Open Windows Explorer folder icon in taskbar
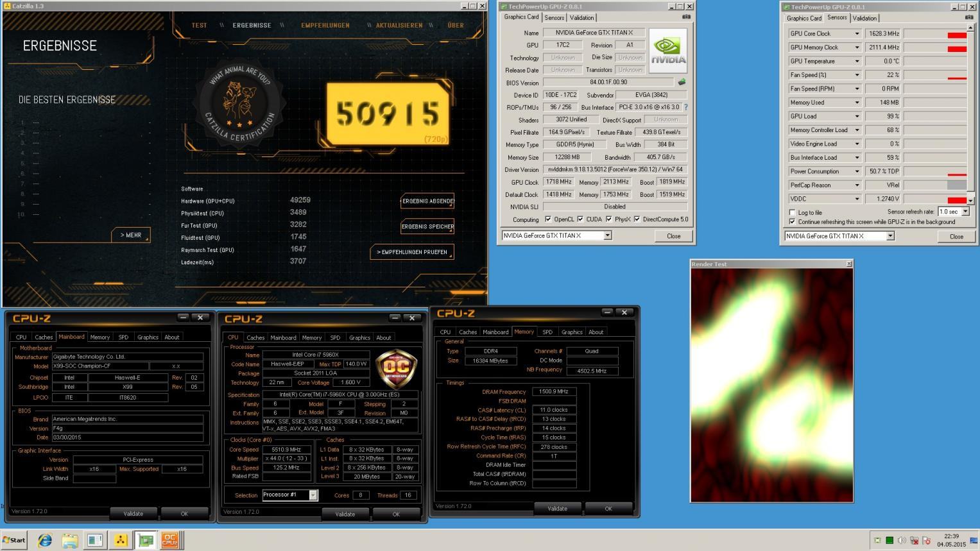Screen dimensions: 980x551 70,540
